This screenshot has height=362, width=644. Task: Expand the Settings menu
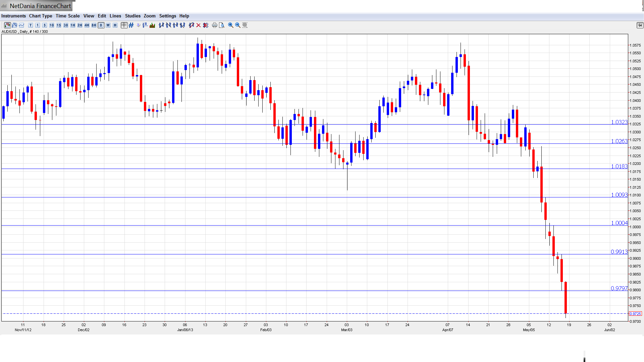[x=167, y=16]
